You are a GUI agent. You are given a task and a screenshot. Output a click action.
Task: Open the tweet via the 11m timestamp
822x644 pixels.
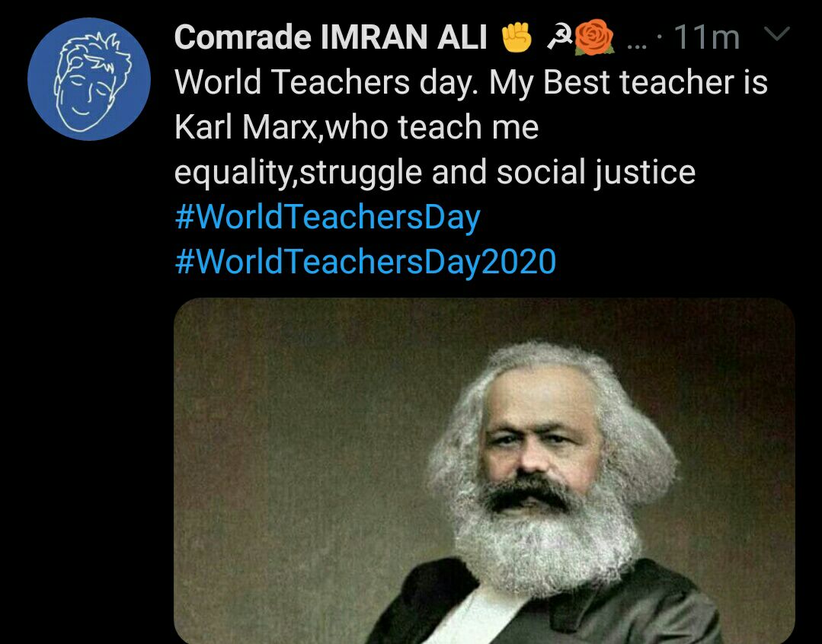coord(706,38)
